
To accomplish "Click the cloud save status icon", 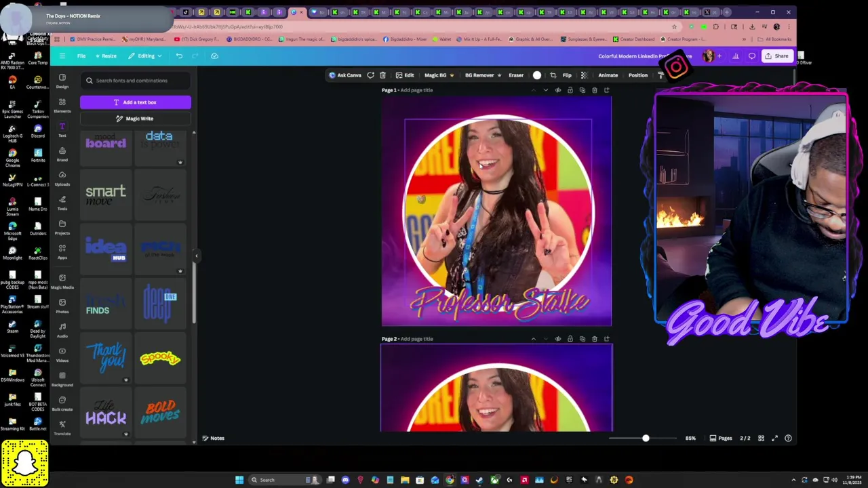I will point(214,56).
